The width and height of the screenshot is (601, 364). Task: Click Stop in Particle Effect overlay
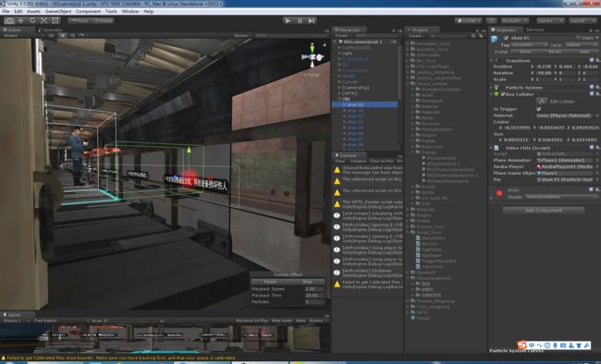[307, 282]
